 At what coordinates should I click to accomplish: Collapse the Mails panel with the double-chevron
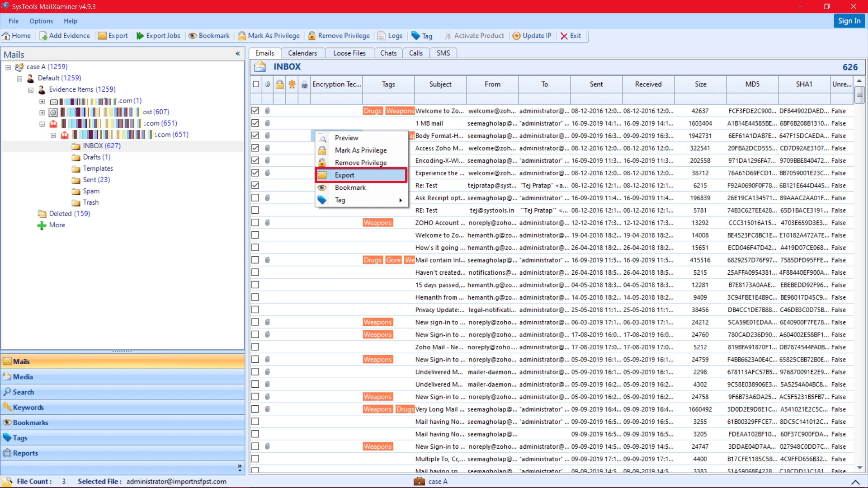238,54
